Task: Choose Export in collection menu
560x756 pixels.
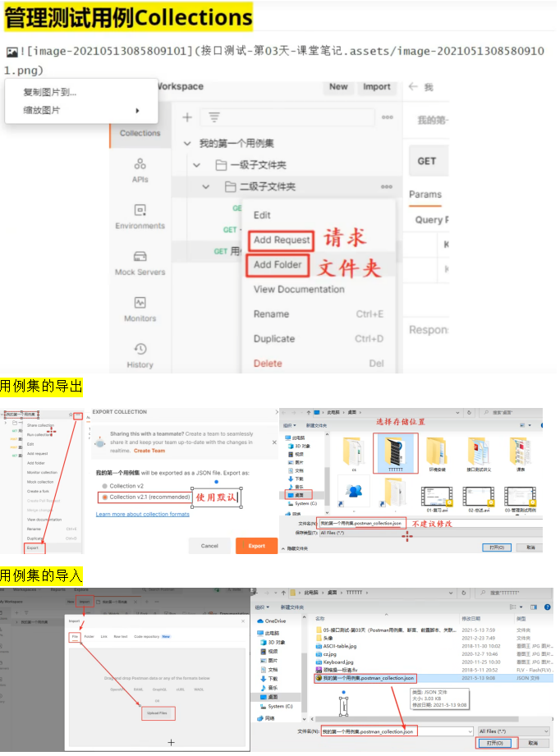Action: point(34,548)
